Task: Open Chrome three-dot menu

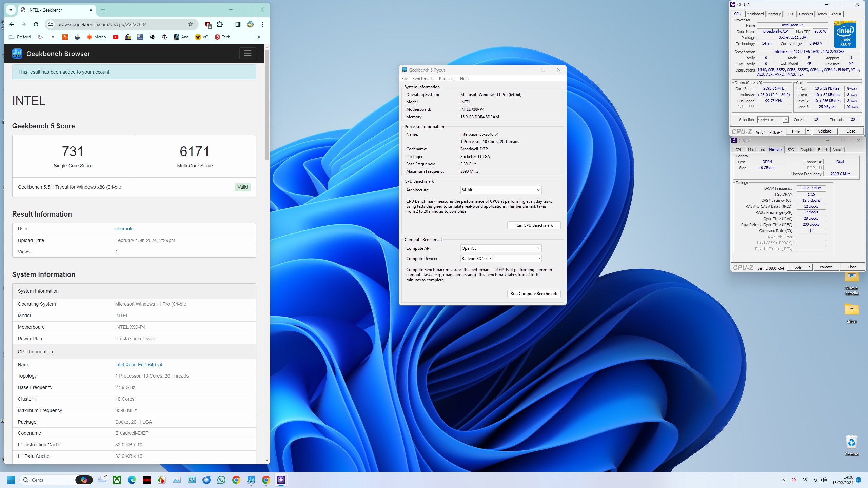Action: [x=262, y=24]
